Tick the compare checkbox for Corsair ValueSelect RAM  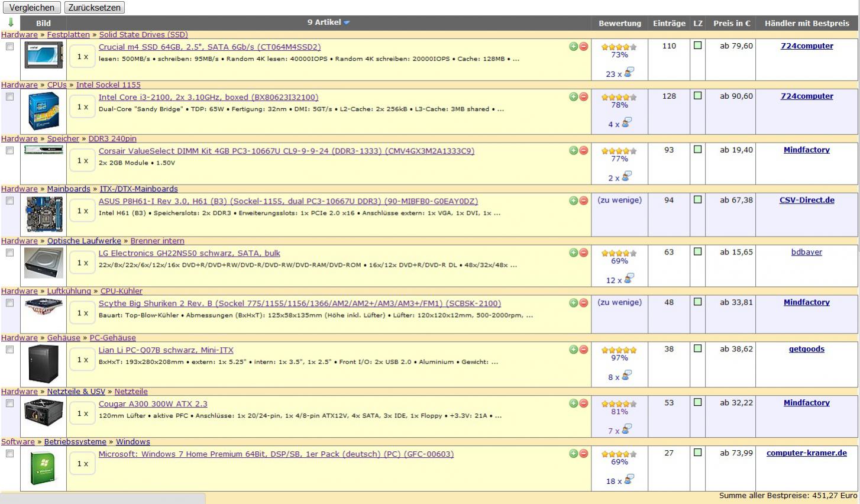click(x=9, y=151)
